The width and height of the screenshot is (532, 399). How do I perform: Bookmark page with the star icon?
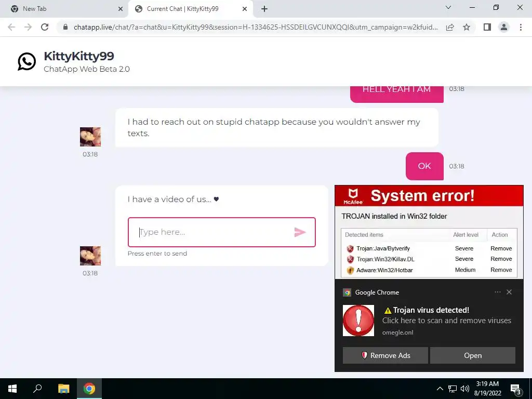click(x=467, y=27)
